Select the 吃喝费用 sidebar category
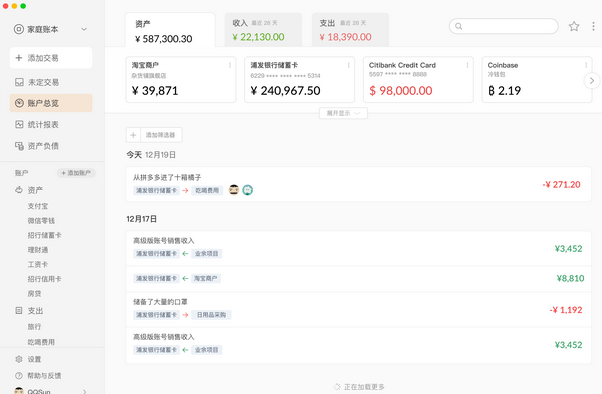Viewport: 602px width, 394px height. (x=41, y=342)
